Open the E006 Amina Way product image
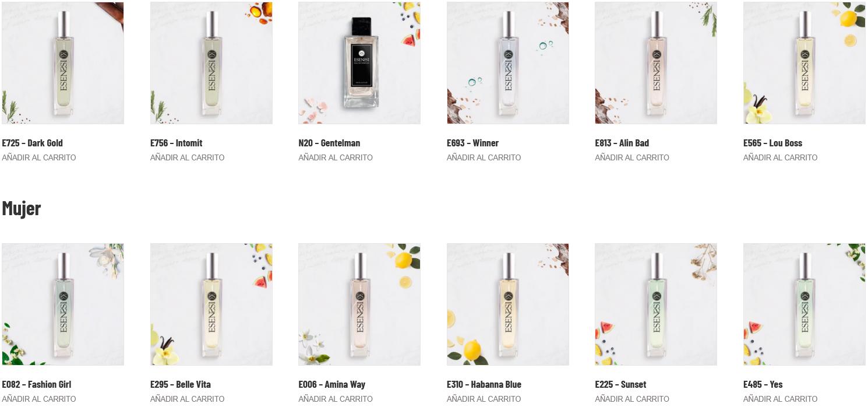The image size is (868, 407). (x=359, y=304)
